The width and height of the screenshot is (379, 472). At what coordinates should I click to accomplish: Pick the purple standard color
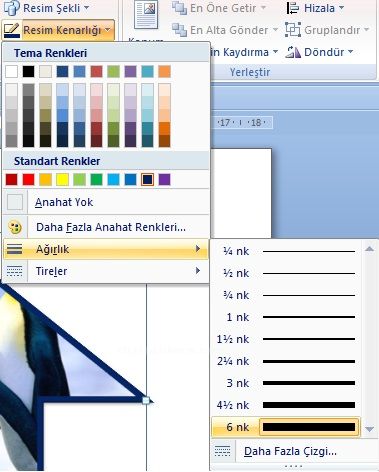coord(165,179)
